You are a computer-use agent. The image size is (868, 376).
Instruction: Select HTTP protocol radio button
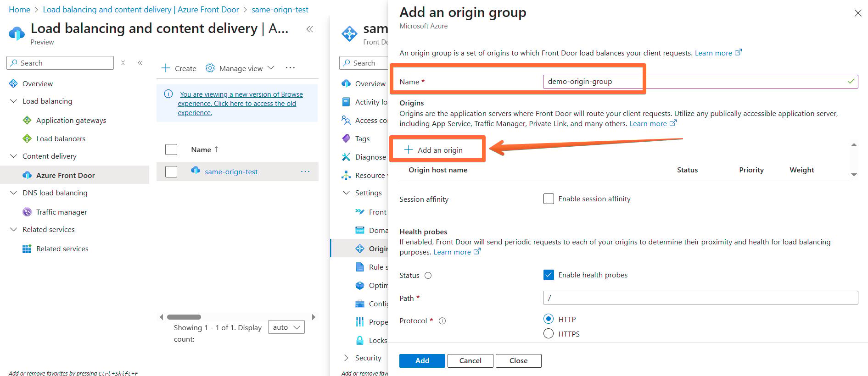point(549,319)
